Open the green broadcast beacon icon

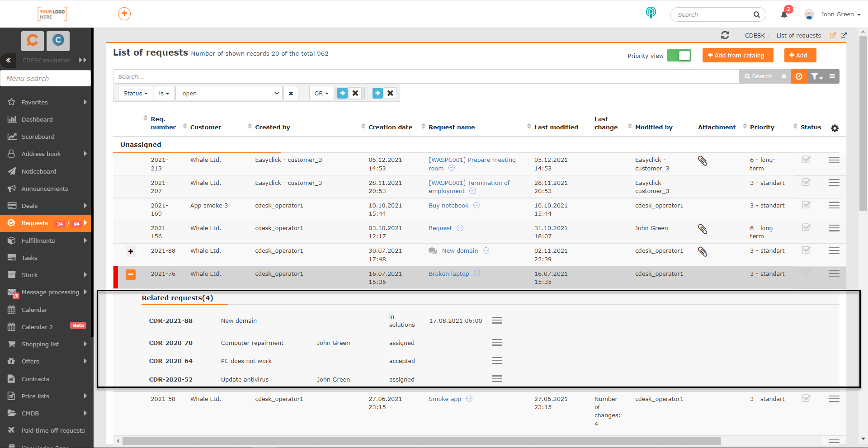pos(651,13)
